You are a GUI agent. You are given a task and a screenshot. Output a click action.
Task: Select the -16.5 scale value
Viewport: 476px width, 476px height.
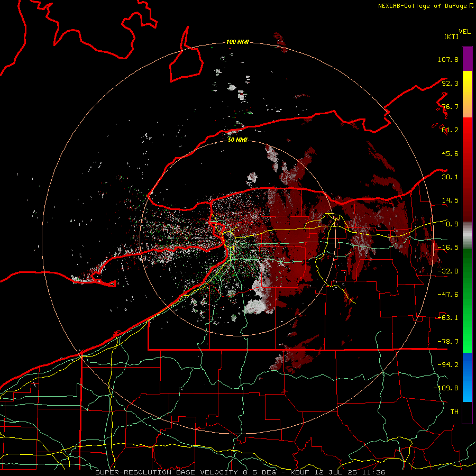pos(448,248)
